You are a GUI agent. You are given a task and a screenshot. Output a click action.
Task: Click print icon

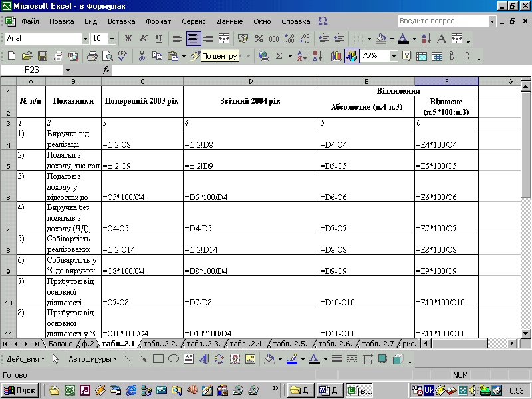(92, 56)
